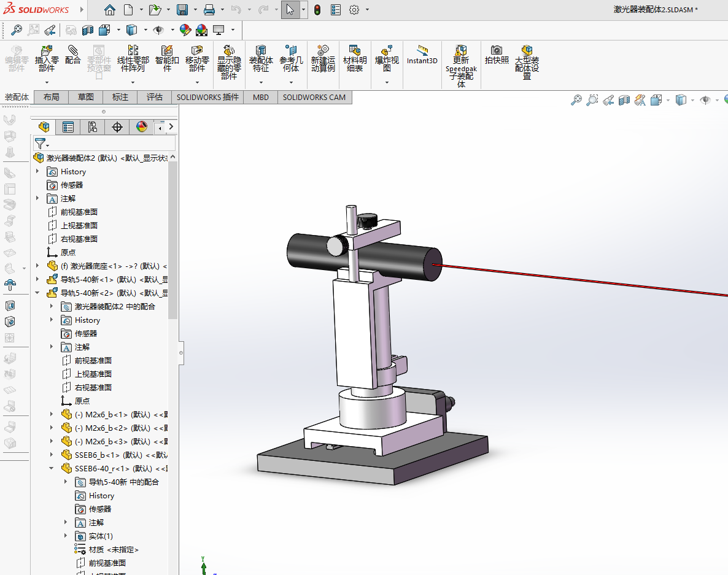This screenshot has width=728, height=575.
Task: Select Move Component (移动零部件)
Action: coord(197,58)
